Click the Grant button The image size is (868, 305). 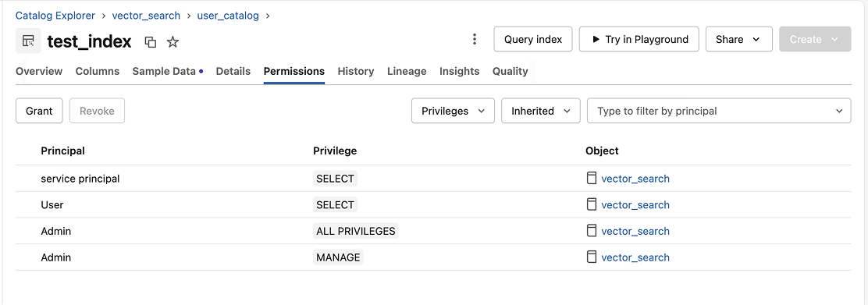pos(39,111)
